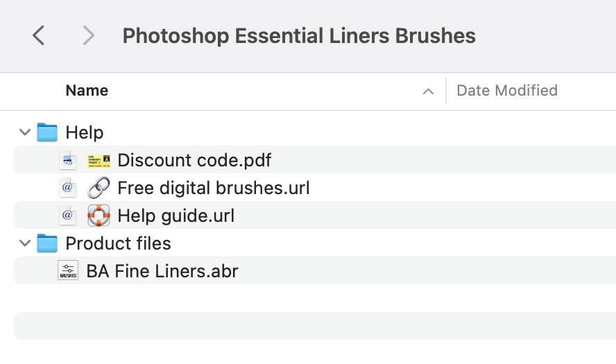Screen dimensions: 616x364
Task: Sort by the Name column header
Action: tap(87, 91)
